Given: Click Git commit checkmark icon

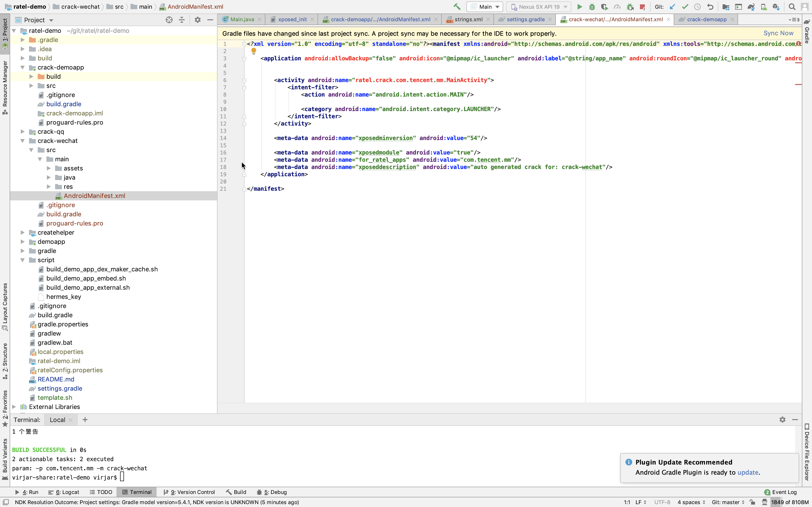Looking at the screenshot, I should tap(685, 7).
